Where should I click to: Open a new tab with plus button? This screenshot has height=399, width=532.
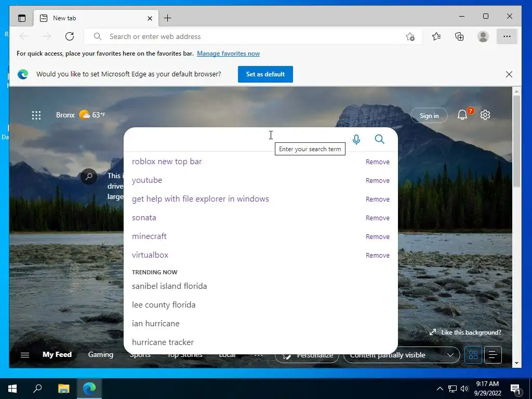click(167, 18)
